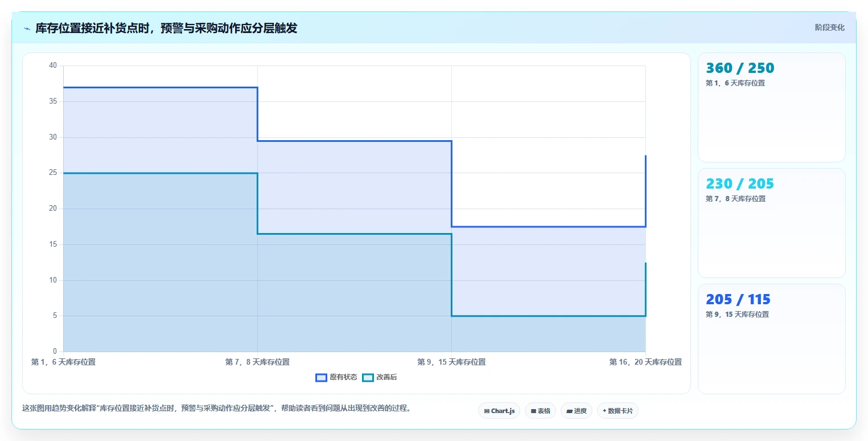The width and height of the screenshot is (868, 441).
Task: Open the 205 / 115 data card
Action: [x=771, y=338]
